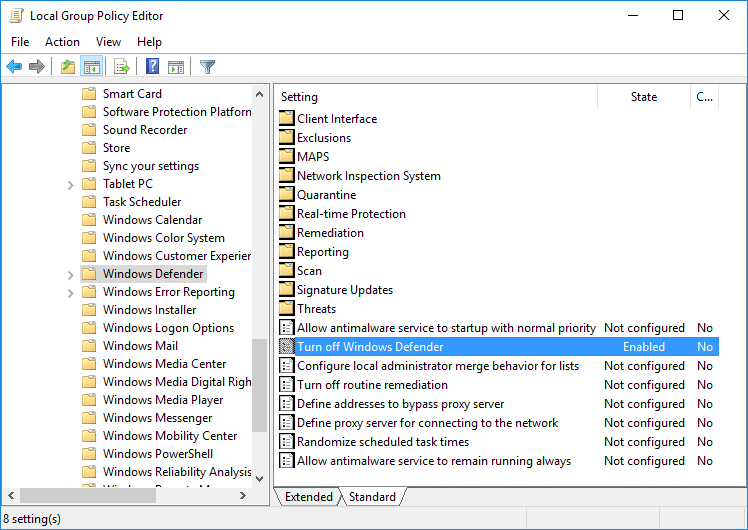The width and height of the screenshot is (748, 530).
Task: Click the Local Group Policy Editor title icon
Action: 17,16
